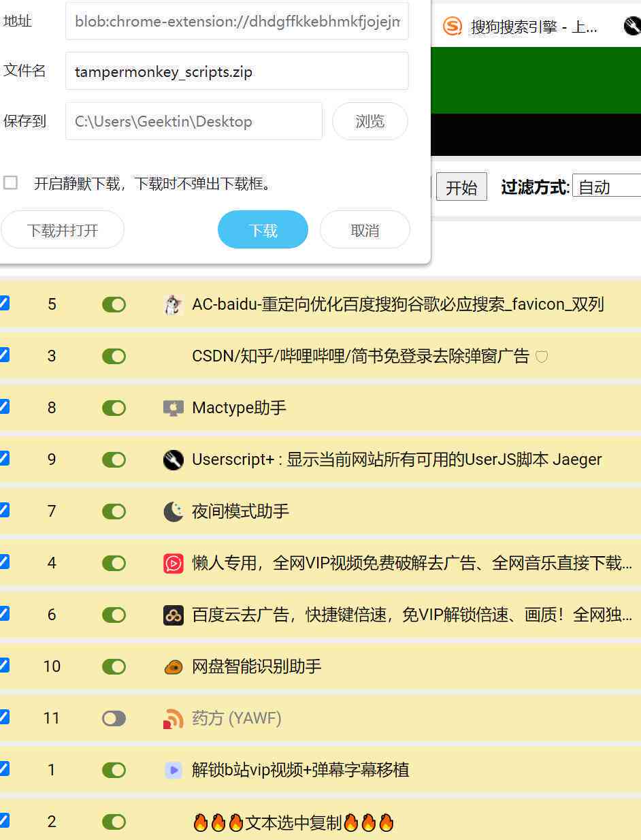Click the blue 下载 button

263,230
